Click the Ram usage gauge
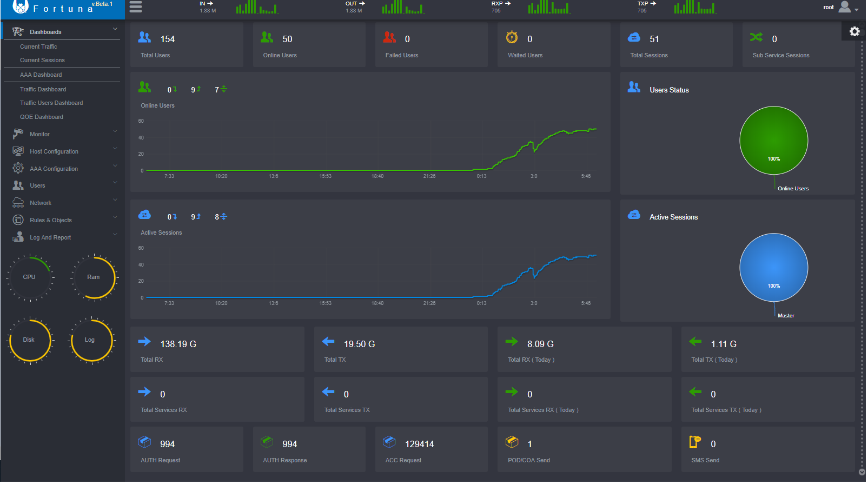The width and height of the screenshot is (868, 485). point(94,277)
